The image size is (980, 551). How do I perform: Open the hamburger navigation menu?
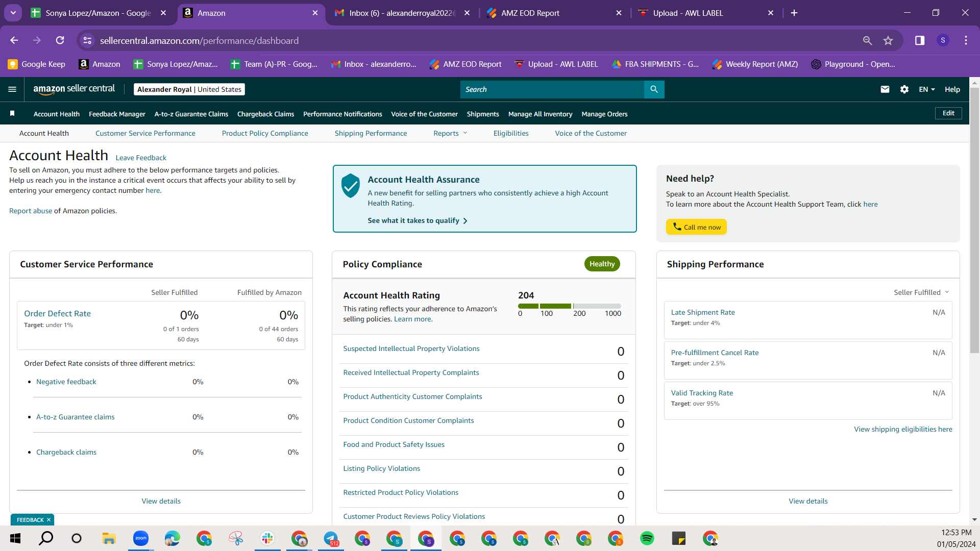pyautogui.click(x=12, y=89)
